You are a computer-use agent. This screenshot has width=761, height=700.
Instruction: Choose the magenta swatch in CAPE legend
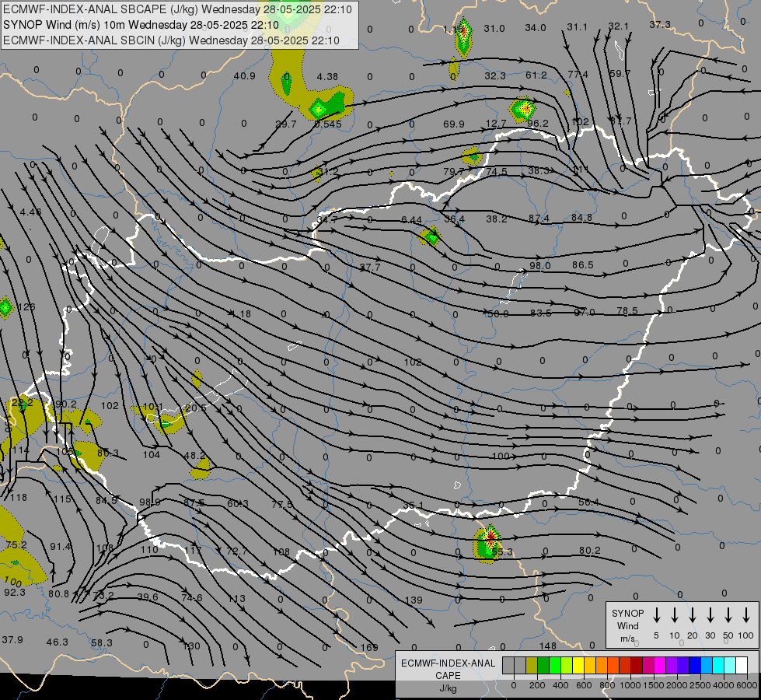coord(660,666)
